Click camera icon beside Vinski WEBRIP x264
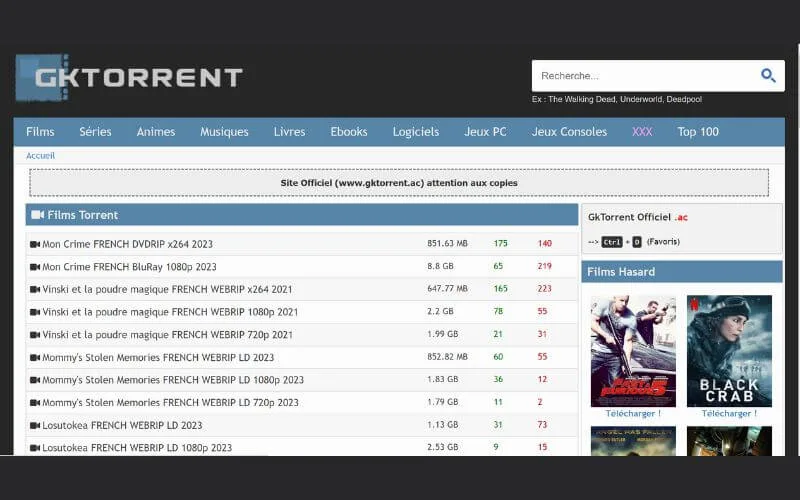800x500 pixels. click(35, 289)
